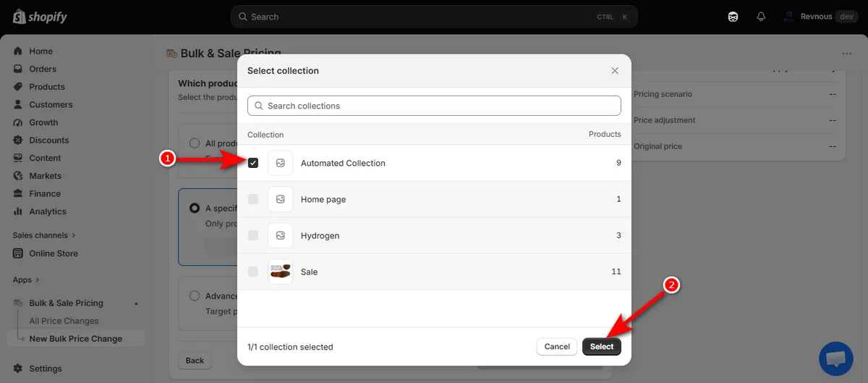This screenshot has height=383, width=868.
Task: Open All Price Changes subpage
Action: [x=64, y=321]
